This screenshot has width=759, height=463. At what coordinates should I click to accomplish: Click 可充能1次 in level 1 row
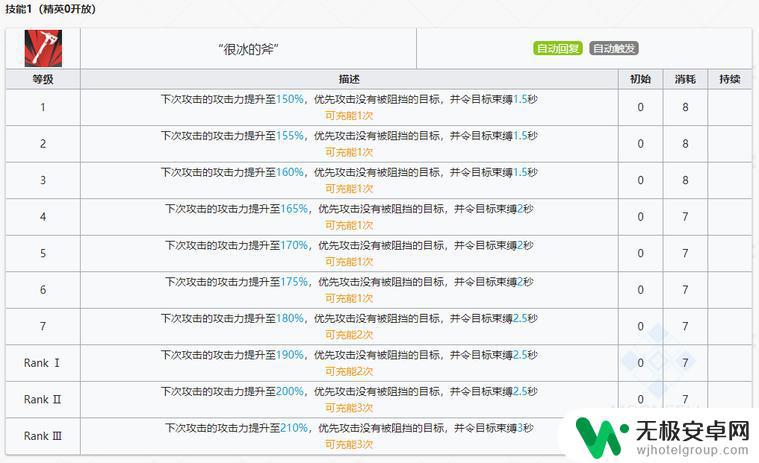(x=349, y=116)
